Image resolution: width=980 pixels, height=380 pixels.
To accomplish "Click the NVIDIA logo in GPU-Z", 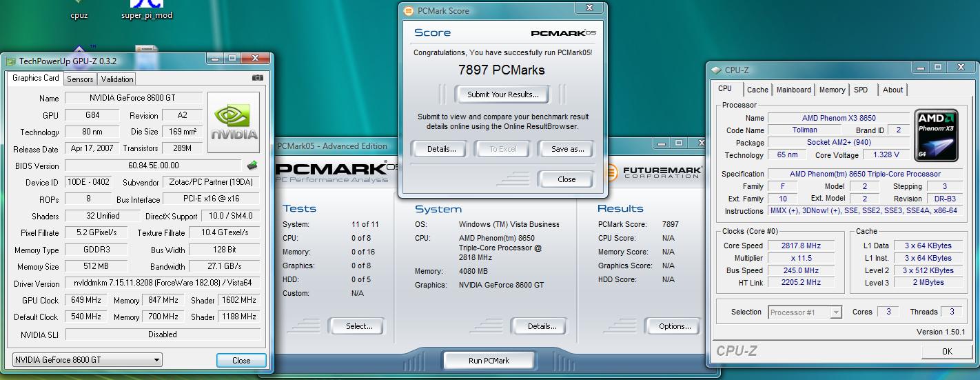I will [x=234, y=123].
